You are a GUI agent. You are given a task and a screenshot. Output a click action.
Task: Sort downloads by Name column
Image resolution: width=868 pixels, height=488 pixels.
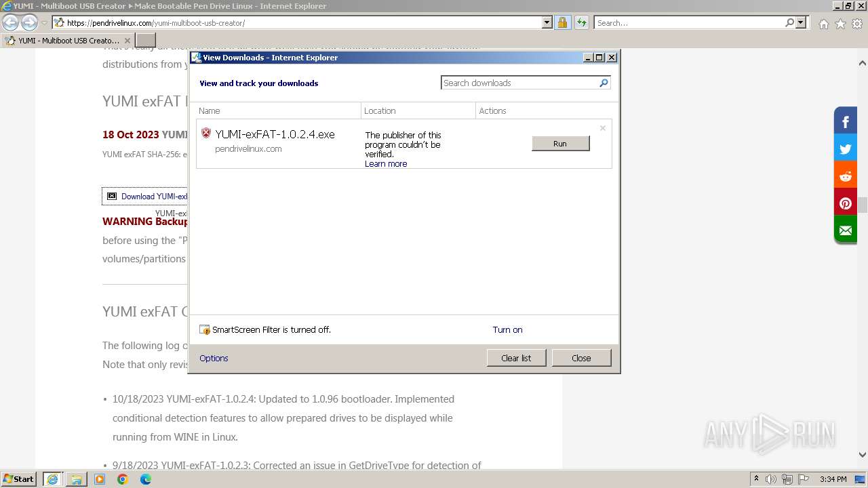(279, 110)
